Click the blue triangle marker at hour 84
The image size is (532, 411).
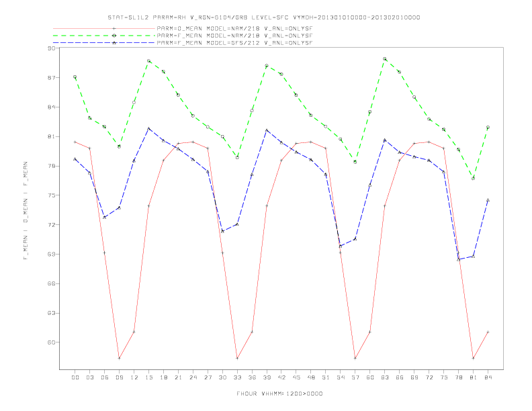pyautogui.click(x=488, y=200)
